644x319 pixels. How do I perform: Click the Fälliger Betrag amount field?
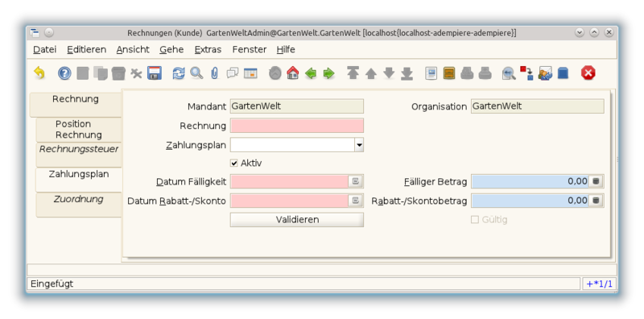coord(530,181)
